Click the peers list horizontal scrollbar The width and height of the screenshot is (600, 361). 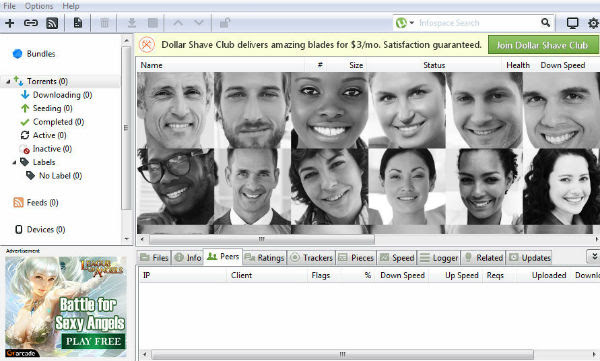click(x=342, y=354)
